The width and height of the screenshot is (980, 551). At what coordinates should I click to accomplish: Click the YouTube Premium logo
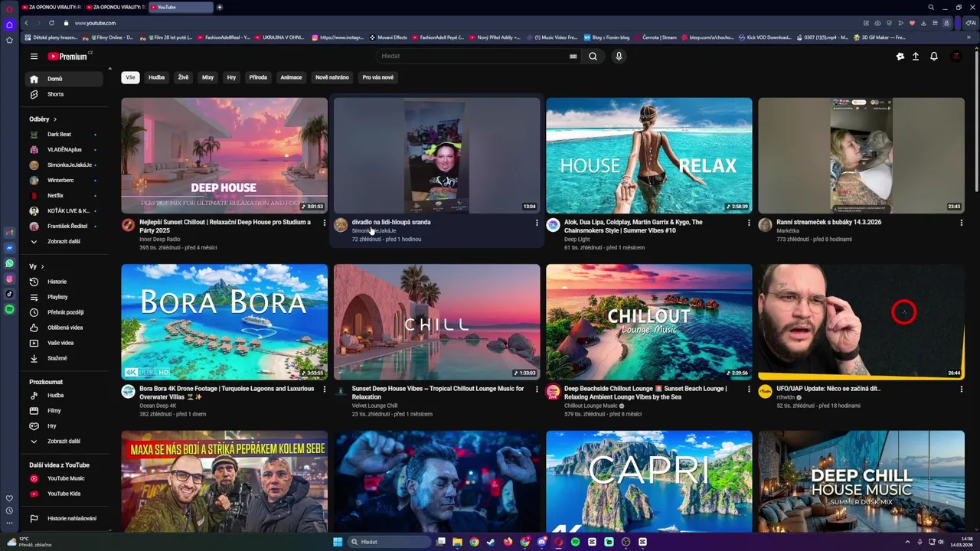tap(68, 56)
